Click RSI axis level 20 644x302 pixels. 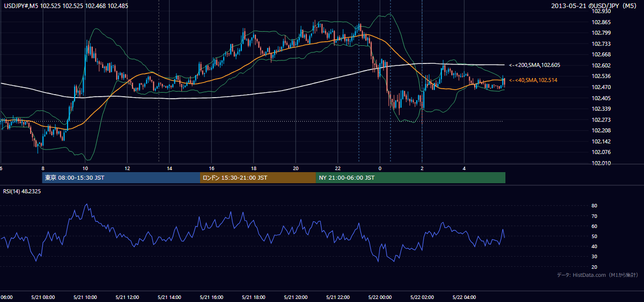(595, 267)
